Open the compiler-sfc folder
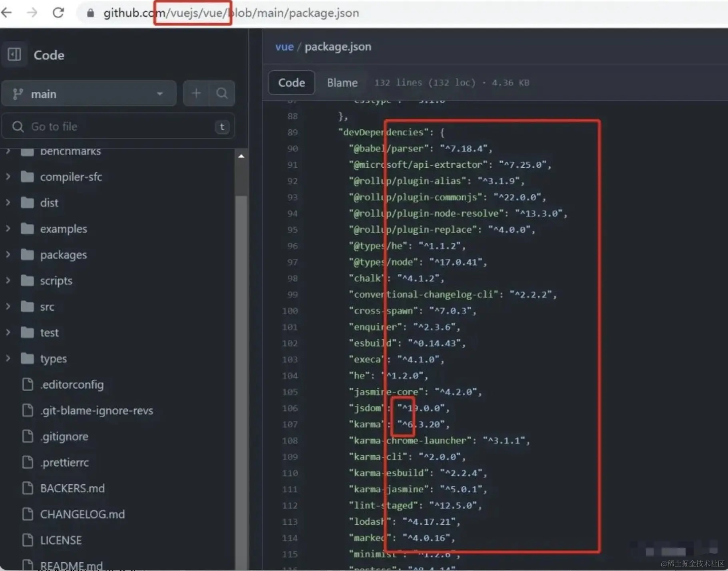 (71, 176)
